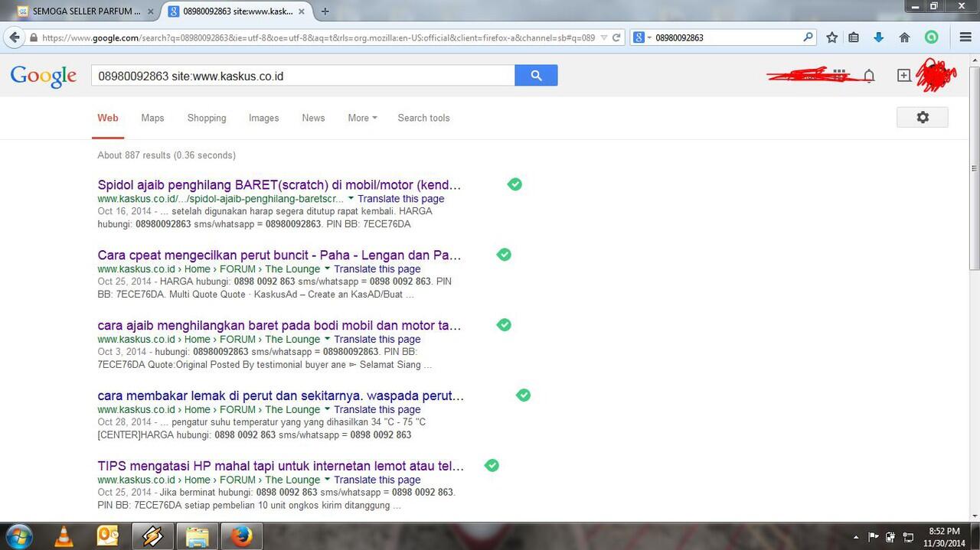Close the 08980092863 Google search tab
This screenshot has width=980, height=550.
coord(303,11)
